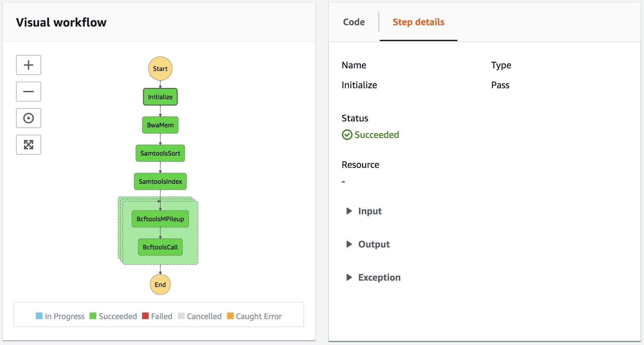This screenshot has height=345, width=644.
Task: Select the Initialize step node
Action: pyautogui.click(x=160, y=97)
